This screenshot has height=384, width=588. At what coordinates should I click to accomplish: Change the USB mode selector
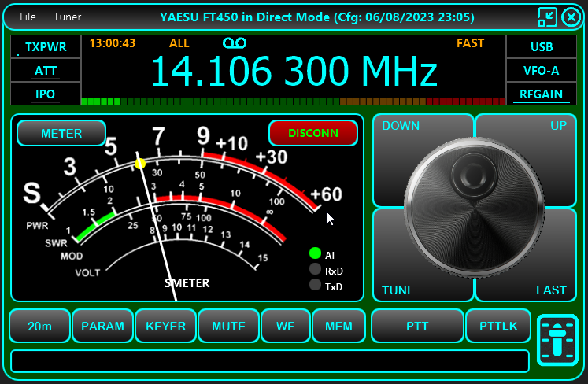coord(542,47)
